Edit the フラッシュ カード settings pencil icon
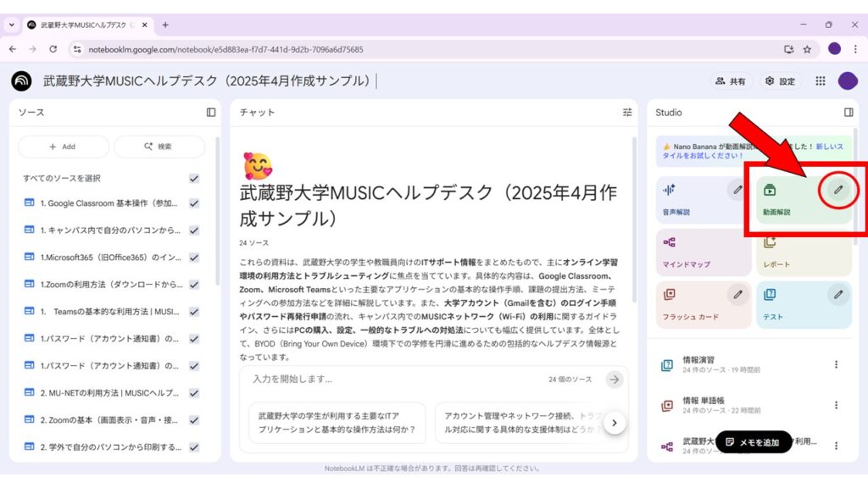This screenshot has width=868, height=488. pos(738,295)
